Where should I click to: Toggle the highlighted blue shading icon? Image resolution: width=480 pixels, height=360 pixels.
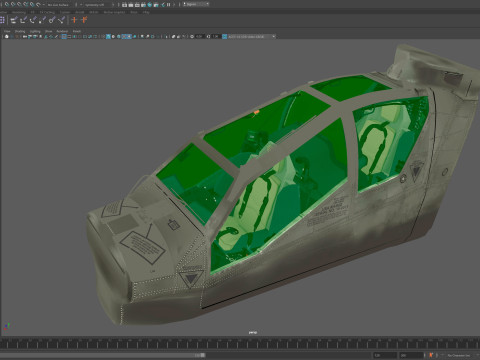[x=108, y=36]
